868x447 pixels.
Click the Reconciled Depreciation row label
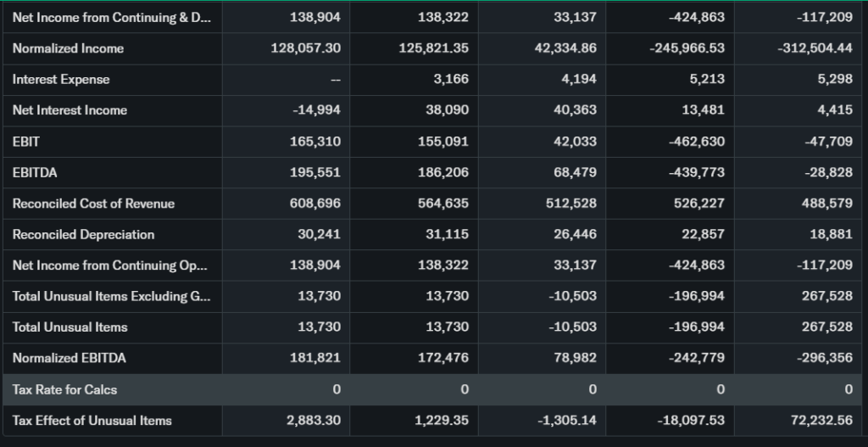tap(83, 234)
